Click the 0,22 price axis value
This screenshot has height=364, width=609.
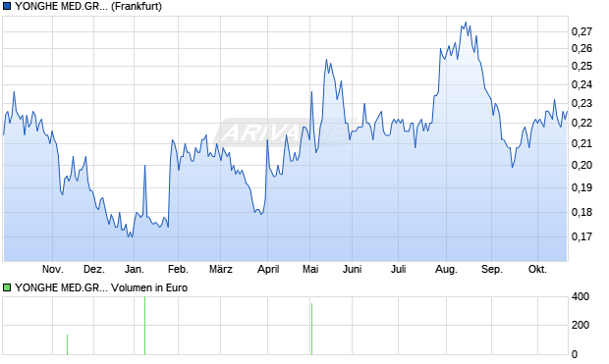(581, 123)
